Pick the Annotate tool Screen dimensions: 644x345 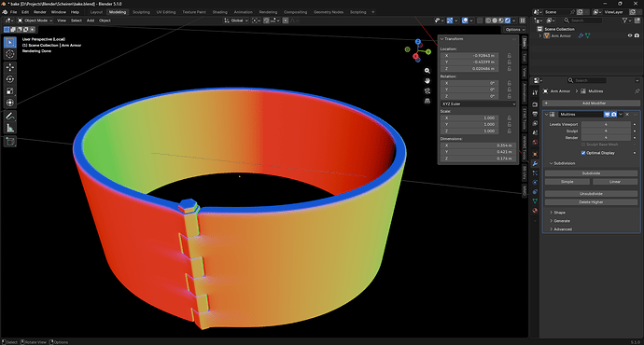tap(10, 117)
